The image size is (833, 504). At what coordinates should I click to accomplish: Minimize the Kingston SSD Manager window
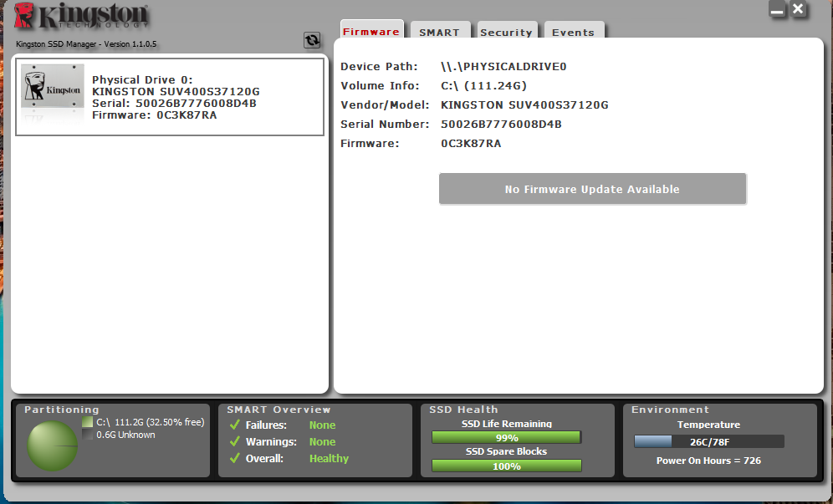click(777, 9)
